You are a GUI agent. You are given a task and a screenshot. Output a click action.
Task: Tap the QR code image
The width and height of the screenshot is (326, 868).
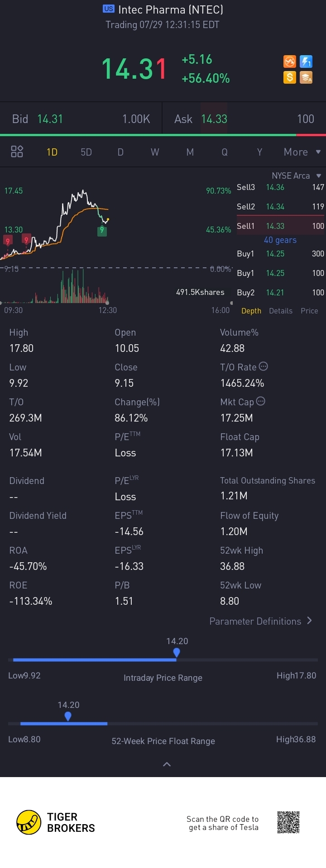coord(288,822)
